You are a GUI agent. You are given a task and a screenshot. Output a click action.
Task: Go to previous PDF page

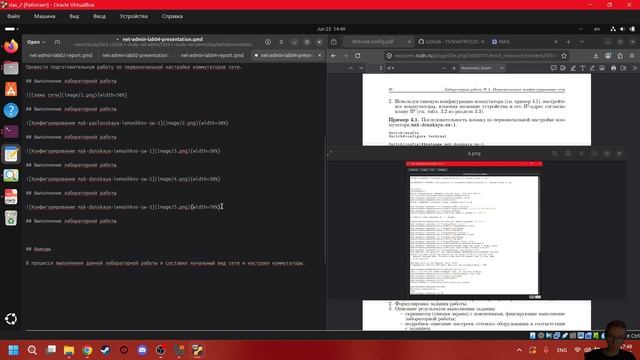(x=351, y=68)
